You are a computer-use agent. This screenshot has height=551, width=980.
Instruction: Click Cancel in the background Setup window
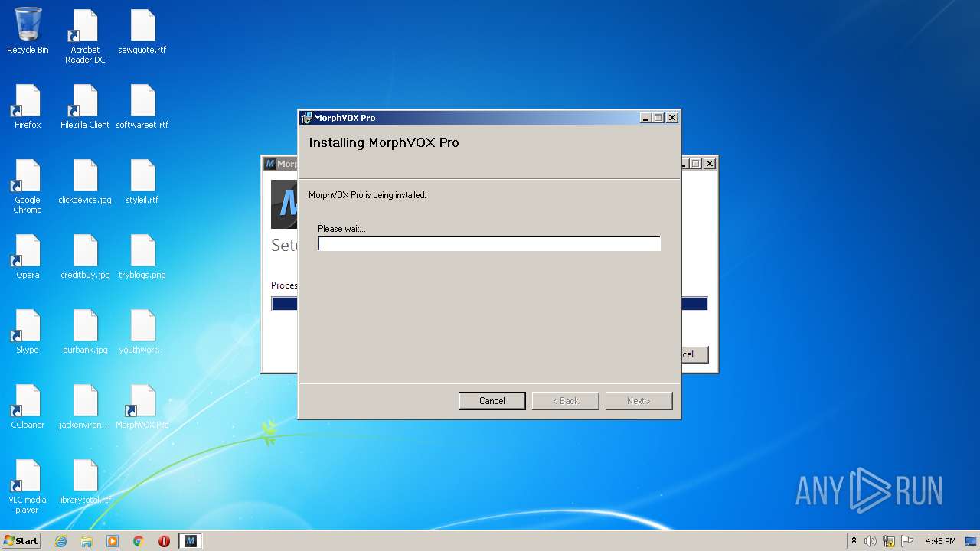694,354
